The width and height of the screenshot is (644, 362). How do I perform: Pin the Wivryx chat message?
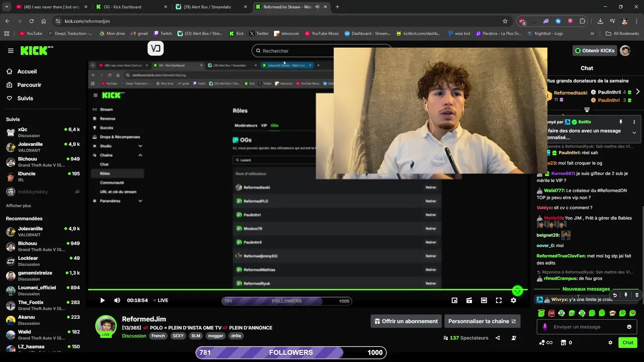point(626,295)
